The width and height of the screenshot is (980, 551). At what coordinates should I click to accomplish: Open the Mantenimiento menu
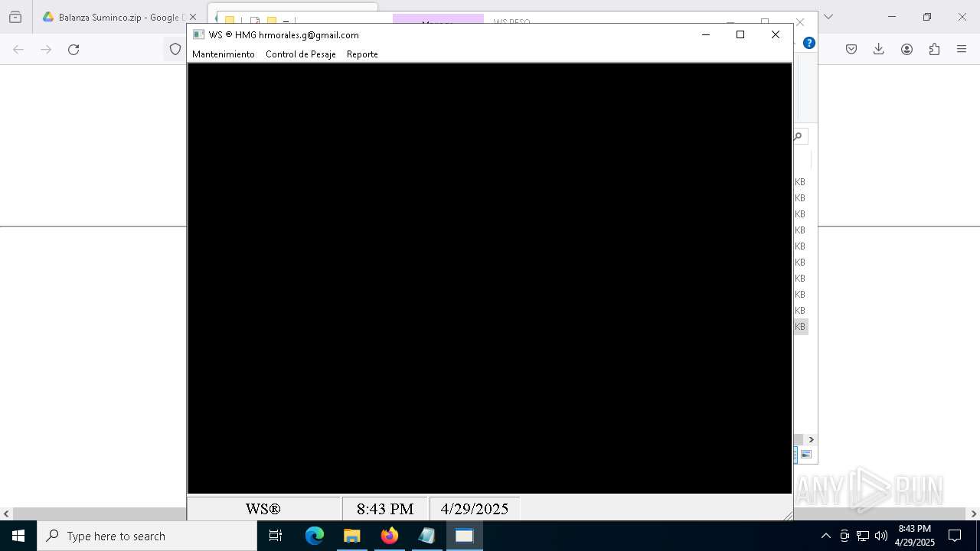click(223, 54)
